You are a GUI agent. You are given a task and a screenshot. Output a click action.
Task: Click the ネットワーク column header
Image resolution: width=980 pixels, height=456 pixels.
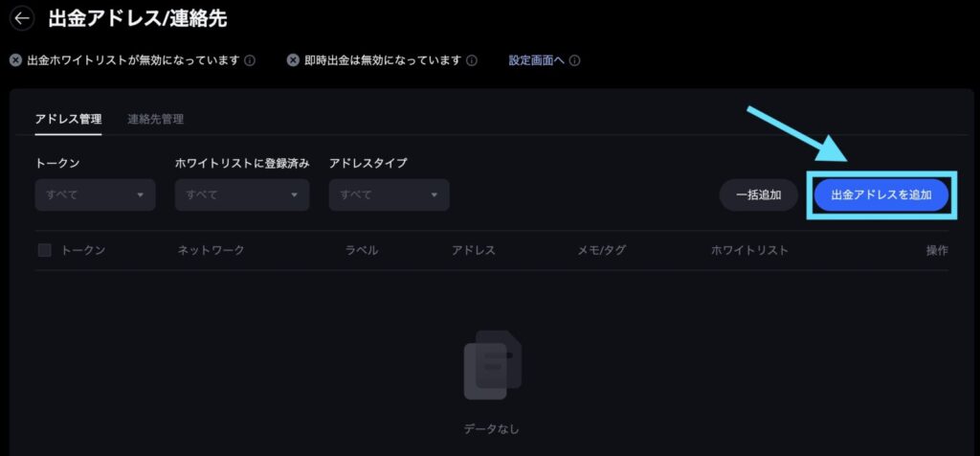(212, 250)
